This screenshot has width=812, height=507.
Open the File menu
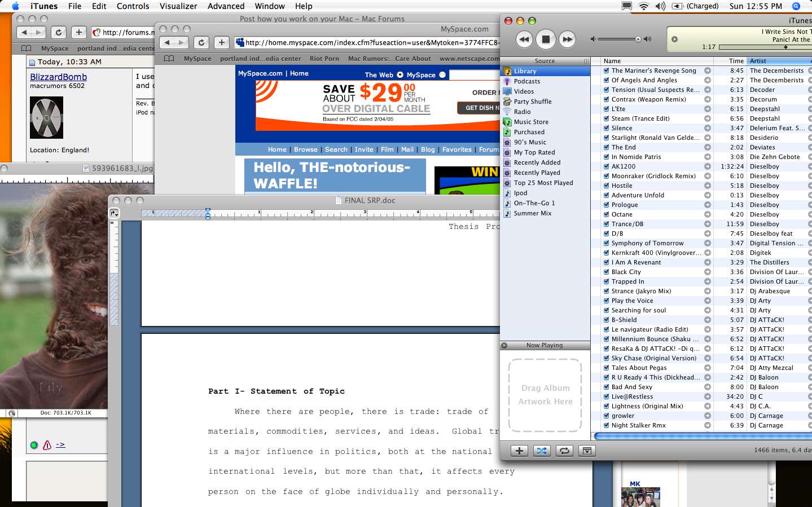point(74,6)
